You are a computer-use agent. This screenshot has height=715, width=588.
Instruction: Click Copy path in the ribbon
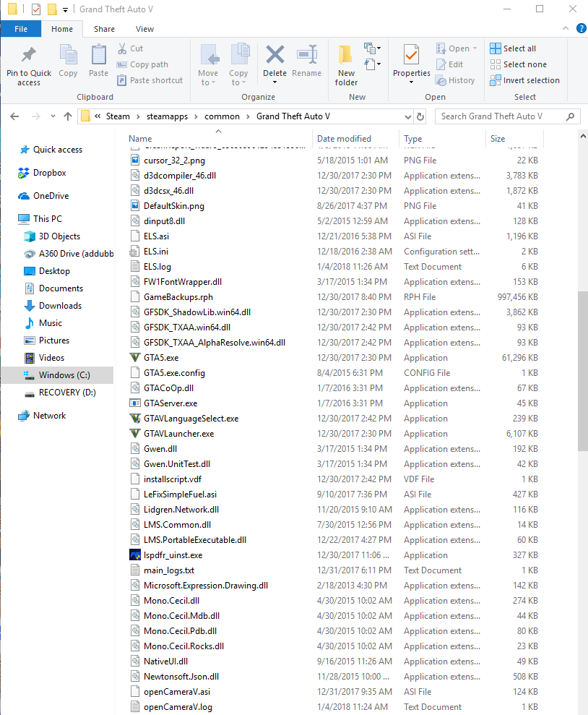coord(142,64)
